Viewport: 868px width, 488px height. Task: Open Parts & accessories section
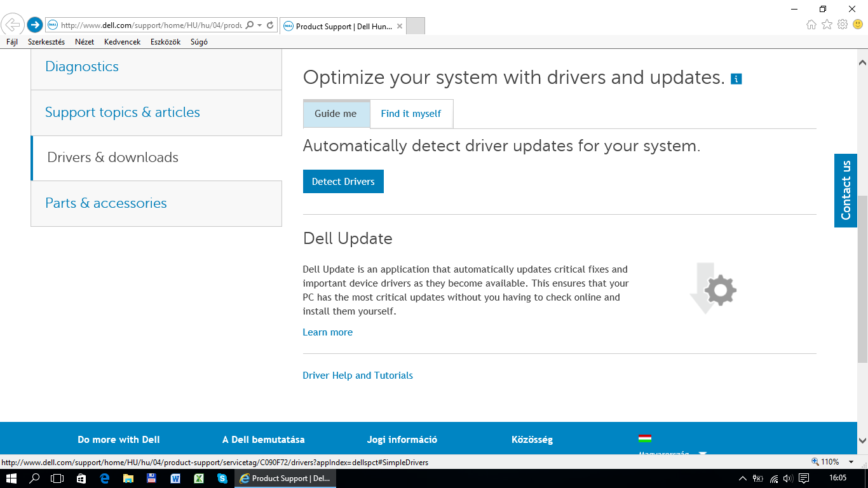click(x=156, y=203)
